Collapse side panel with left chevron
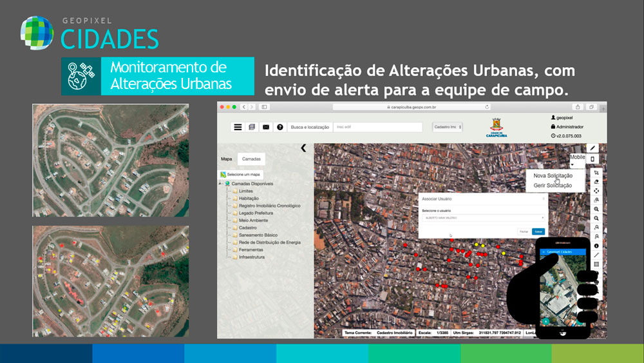 click(303, 148)
